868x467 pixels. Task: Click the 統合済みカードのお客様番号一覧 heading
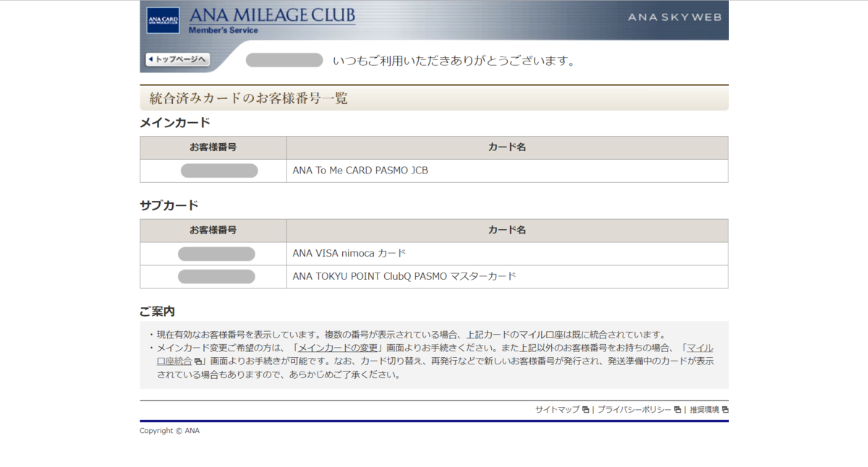coord(248,98)
